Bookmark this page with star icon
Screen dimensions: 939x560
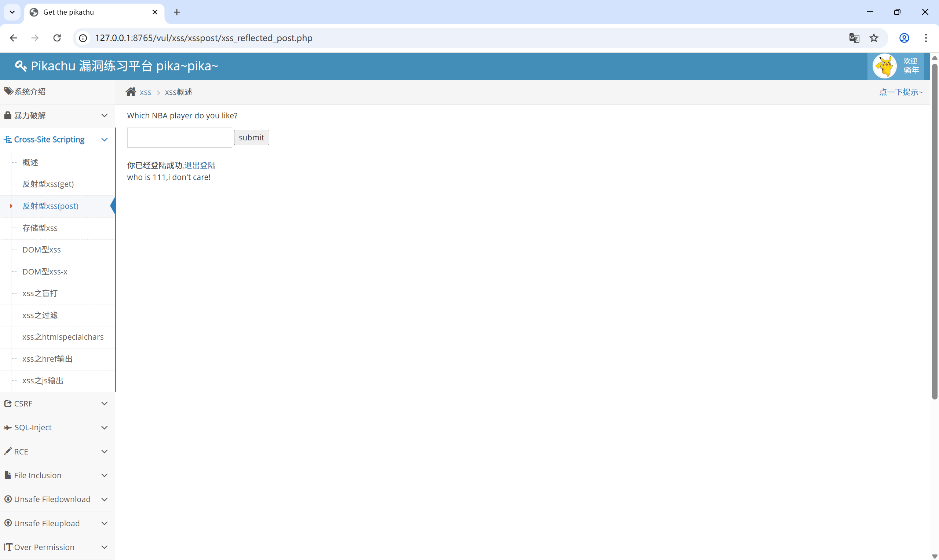874,38
